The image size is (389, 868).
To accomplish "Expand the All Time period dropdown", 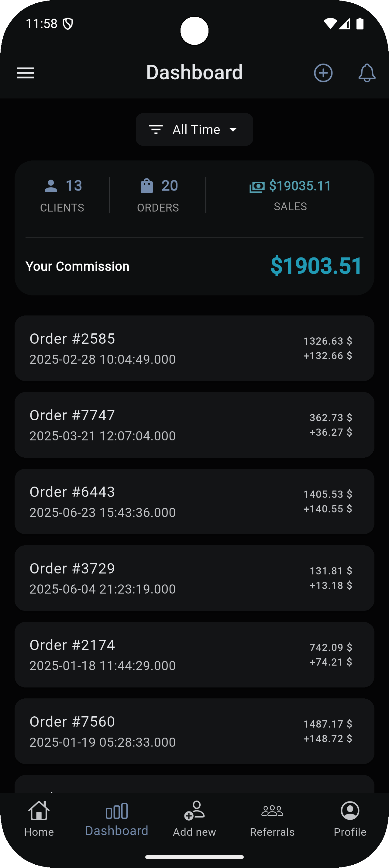I will (x=196, y=129).
